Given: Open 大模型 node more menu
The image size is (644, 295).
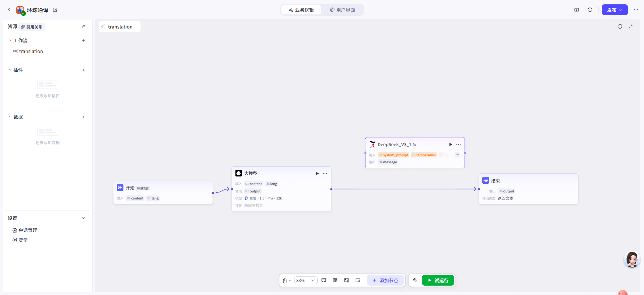Looking at the screenshot, I should click(325, 174).
